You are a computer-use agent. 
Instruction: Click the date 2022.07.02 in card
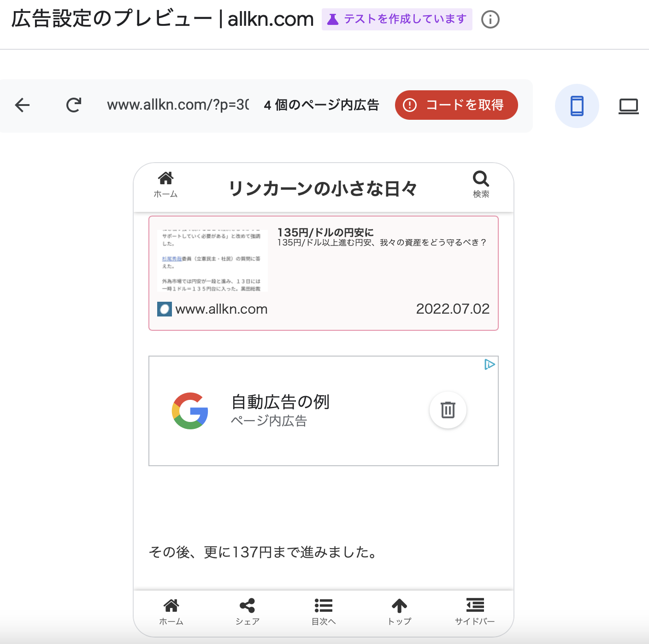(x=453, y=309)
